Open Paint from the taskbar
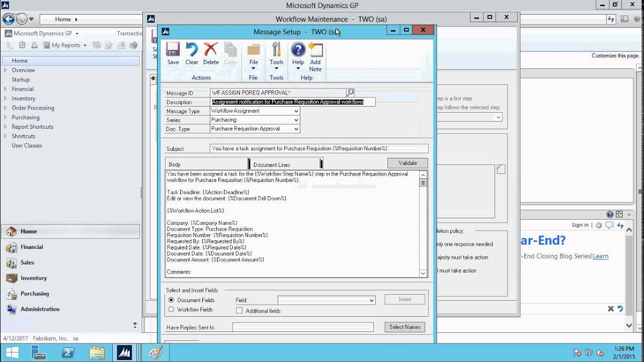644x362 pixels. [x=155, y=352]
